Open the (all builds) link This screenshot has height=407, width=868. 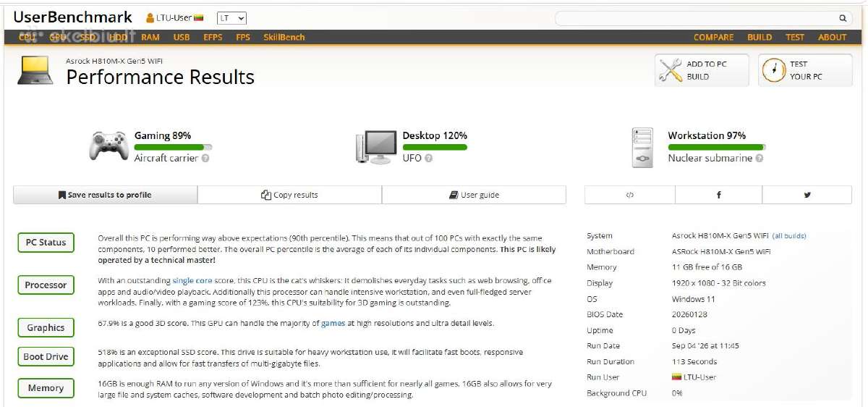(x=789, y=236)
